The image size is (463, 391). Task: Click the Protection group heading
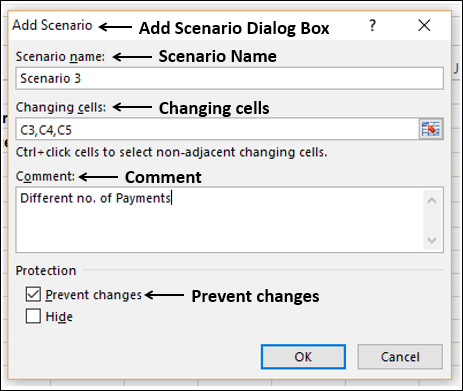coord(46,270)
